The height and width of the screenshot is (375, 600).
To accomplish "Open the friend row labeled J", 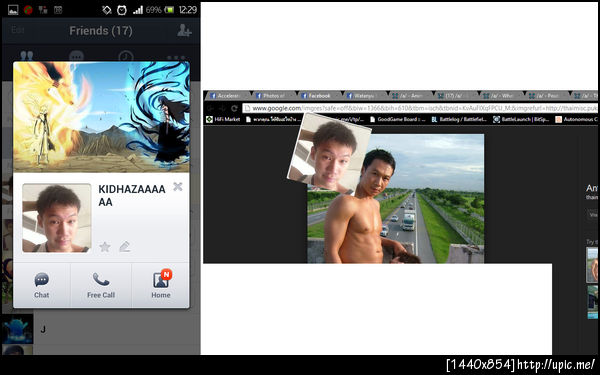I will pyautogui.click(x=101, y=329).
